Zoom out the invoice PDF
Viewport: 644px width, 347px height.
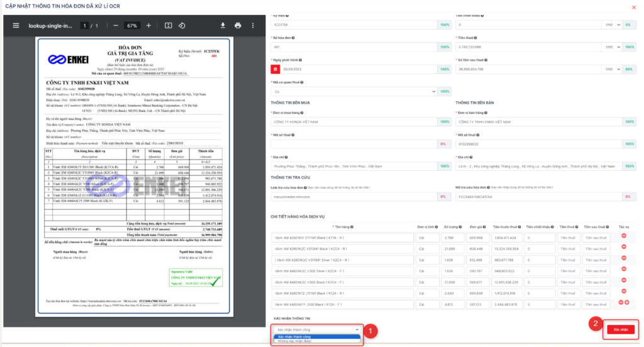click(x=116, y=26)
